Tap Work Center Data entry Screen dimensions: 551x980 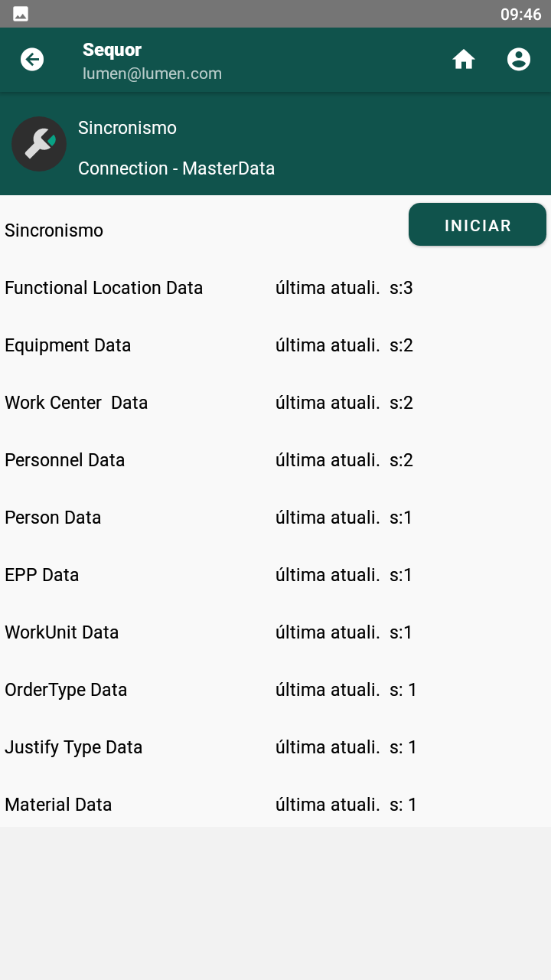click(x=275, y=403)
